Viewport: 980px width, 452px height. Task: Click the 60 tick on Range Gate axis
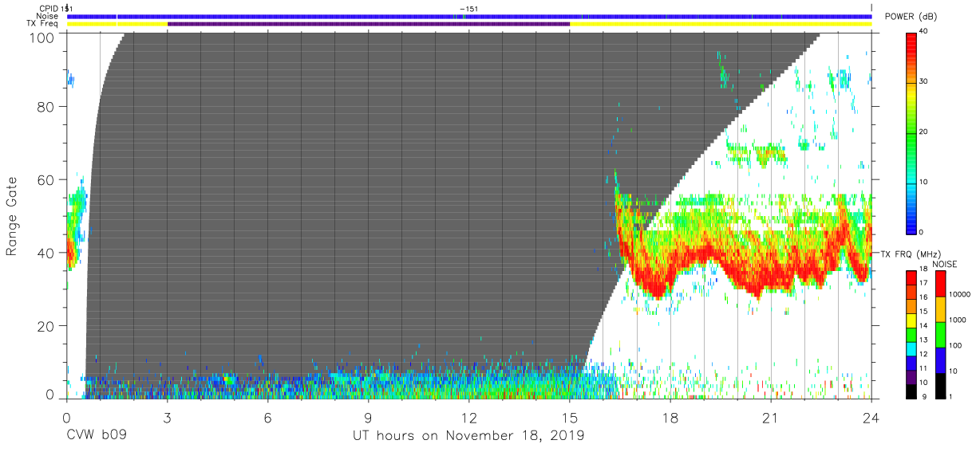click(x=47, y=179)
